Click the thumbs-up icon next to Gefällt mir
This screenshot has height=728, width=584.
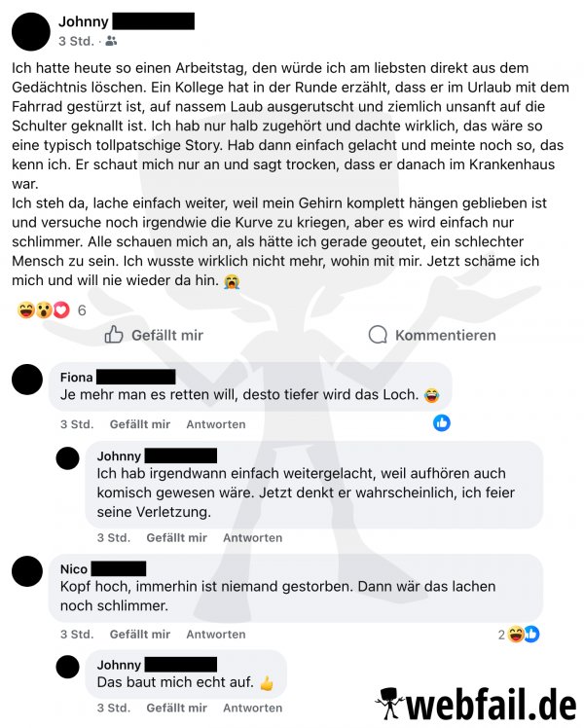tap(114, 334)
